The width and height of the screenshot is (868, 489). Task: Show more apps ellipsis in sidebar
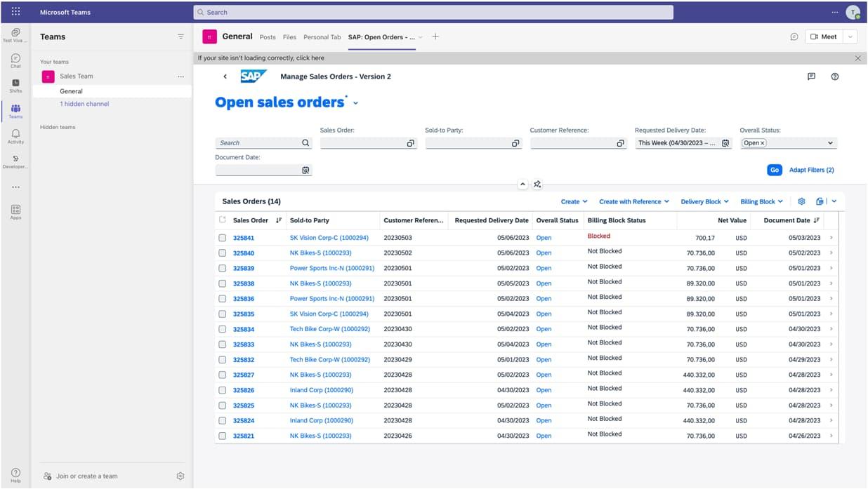[15, 187]
